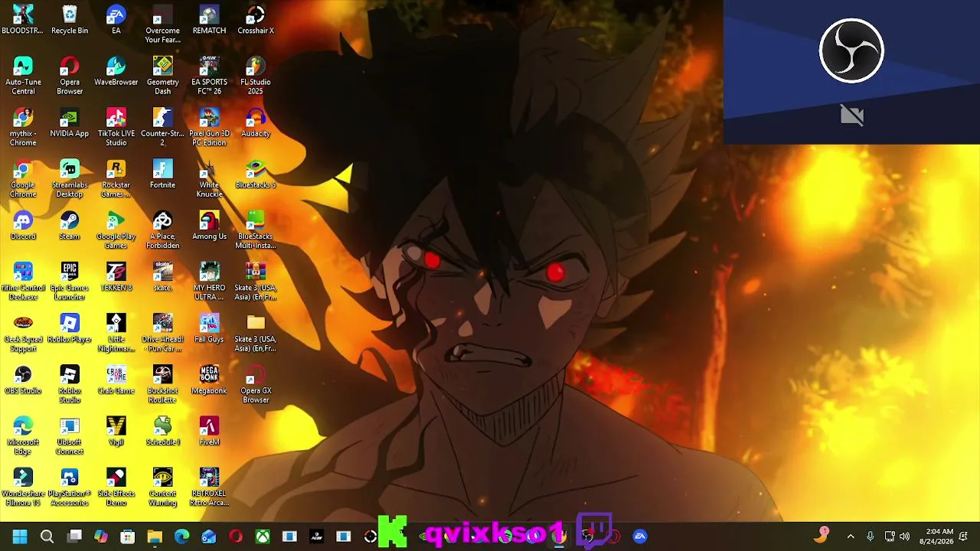Open Audacity from the desktop
The width and height of the screenshot is (980, 551).
256,123
